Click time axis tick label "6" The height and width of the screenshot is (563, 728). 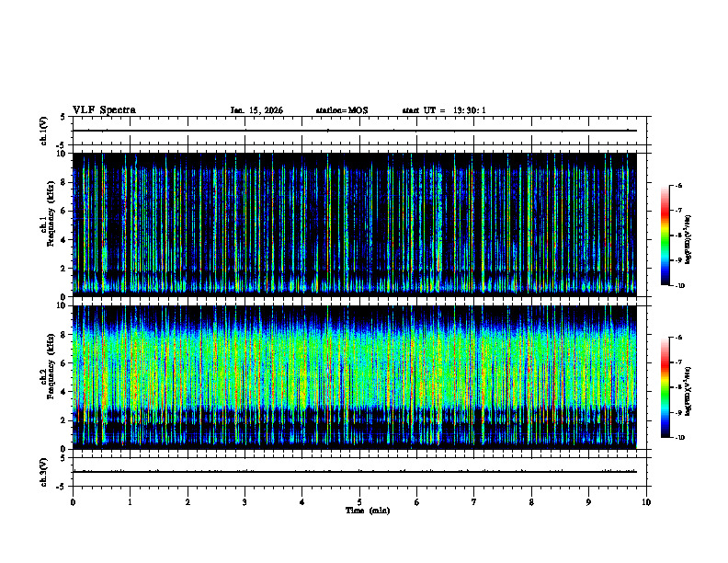pos(417,502)
